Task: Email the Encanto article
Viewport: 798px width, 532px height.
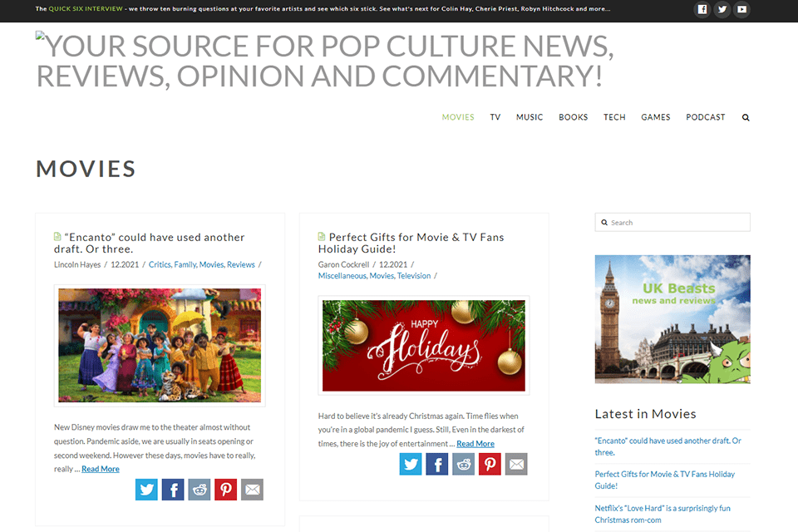Action: tap(253, 490)
